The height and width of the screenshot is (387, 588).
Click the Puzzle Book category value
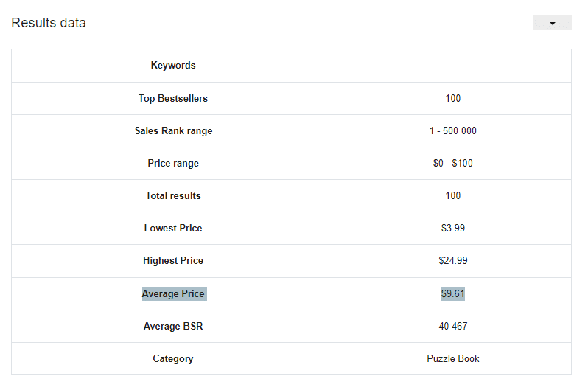452,358
